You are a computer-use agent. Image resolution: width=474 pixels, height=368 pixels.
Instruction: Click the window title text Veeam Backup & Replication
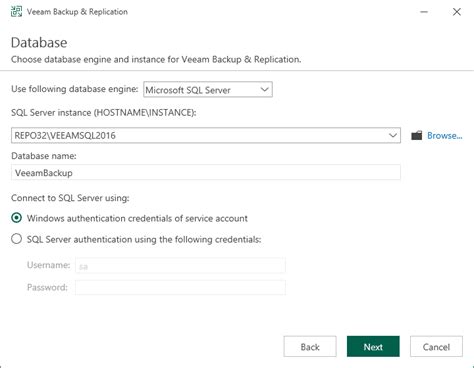click(x=77, y=12)
